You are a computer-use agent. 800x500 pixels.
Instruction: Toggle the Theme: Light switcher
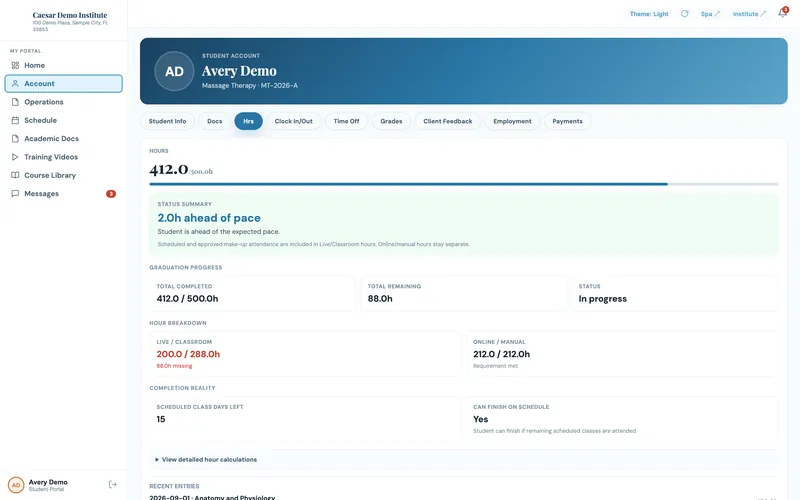649,14
